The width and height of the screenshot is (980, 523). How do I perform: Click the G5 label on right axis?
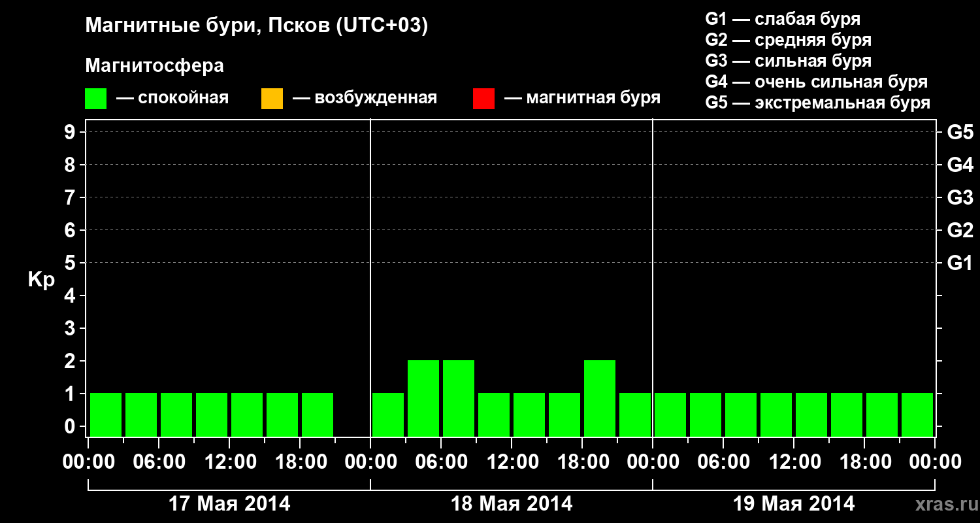coord(960,132)
